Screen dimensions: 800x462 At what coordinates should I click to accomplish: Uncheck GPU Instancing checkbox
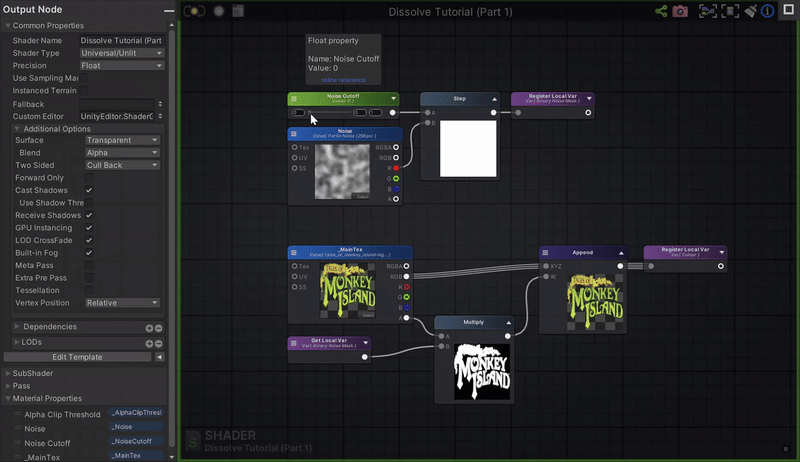point(89,227)
